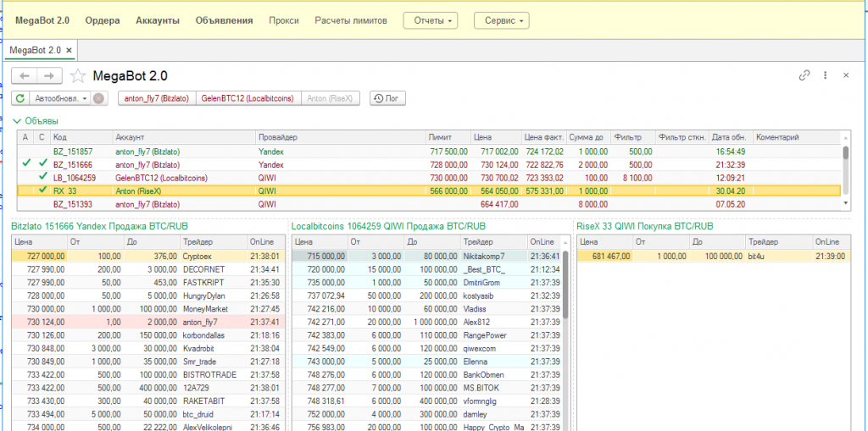Sort ads by Дата обн. column
The width and height of the screenshot is (868, 431).
click(732, 137)
